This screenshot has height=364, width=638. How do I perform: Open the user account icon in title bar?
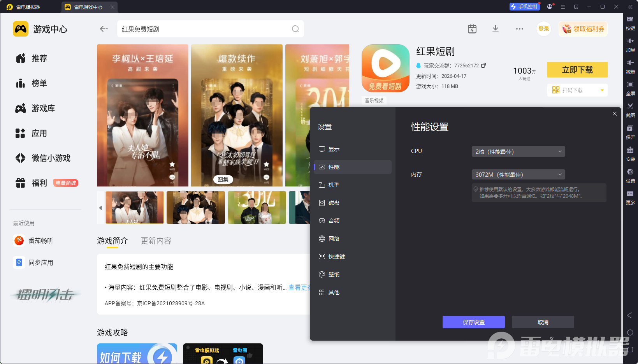[550, 7]
